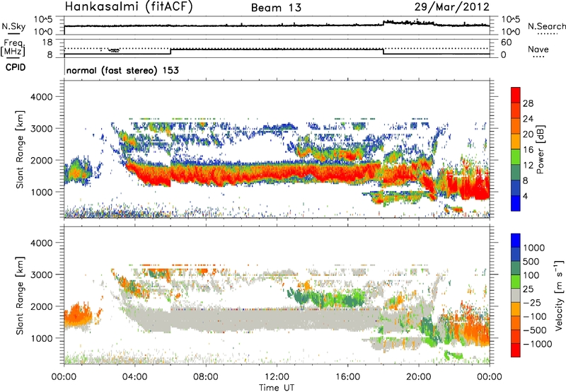
Task: Select the "Freq. [MHz]" axis label
Action: (x=13, y=48)
